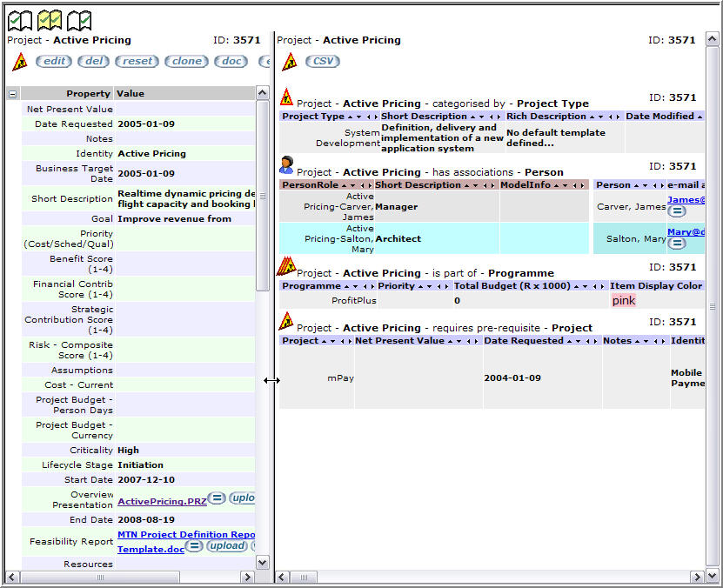Image resolution: width=723 pixels, height=588 pixels.
Task: Click the left pane scroll down arrow
Action: click(x=263, y=562)
